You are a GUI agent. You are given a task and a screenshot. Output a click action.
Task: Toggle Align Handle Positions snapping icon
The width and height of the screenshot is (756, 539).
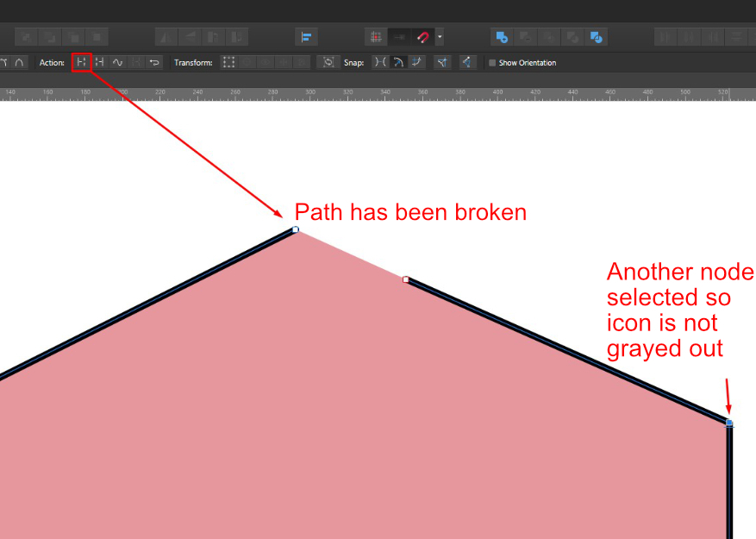(x=442, y=62)
